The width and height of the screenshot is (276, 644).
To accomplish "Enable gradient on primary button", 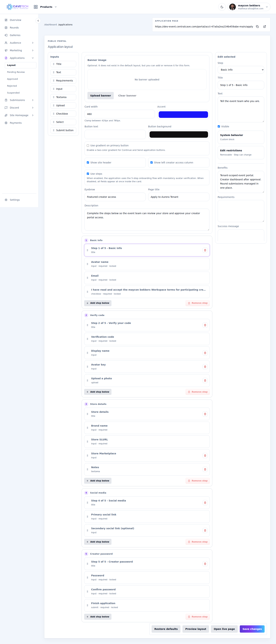I will (88, 145).
